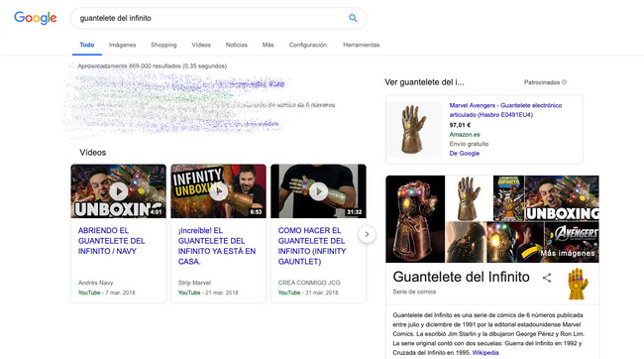Screen dimensions: 644x359
Task: Click the '97,01 €' price text
Action: (460, 125)
